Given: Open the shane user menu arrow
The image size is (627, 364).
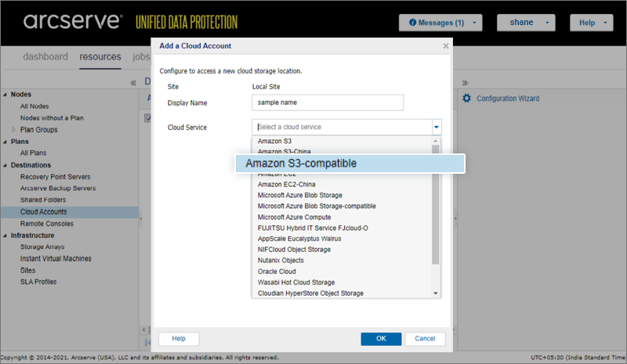Looking at the screenshot, I should 547,23.
